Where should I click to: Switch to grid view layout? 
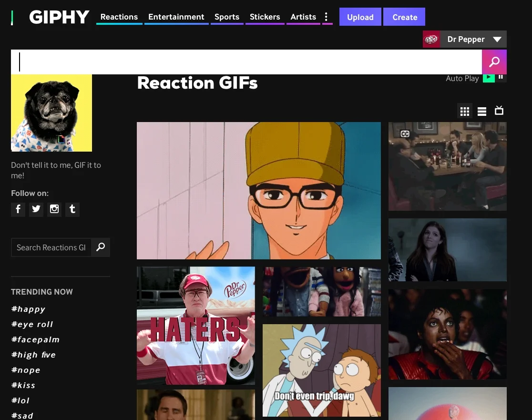pos(465,111)
